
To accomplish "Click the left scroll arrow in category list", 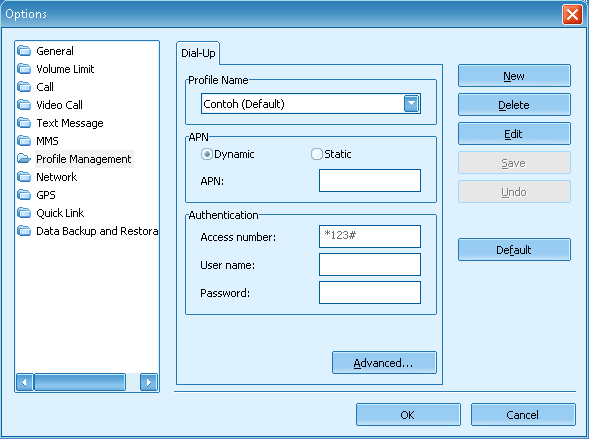I will point(25,382).
